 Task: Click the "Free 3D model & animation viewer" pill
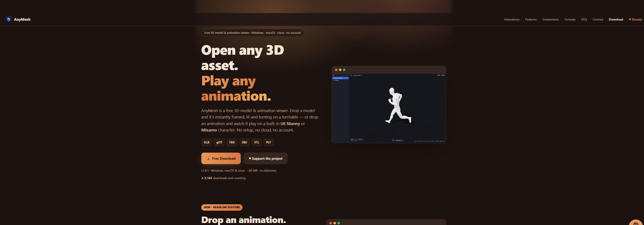252,33
